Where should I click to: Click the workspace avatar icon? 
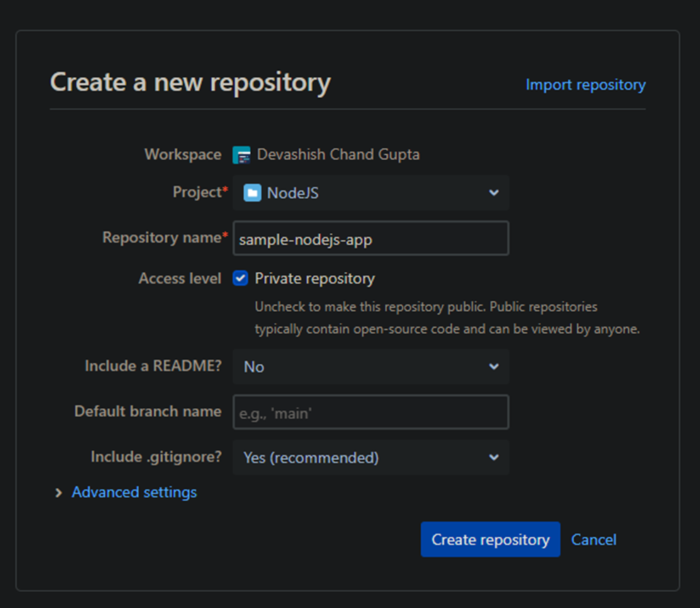pos(242,154)
